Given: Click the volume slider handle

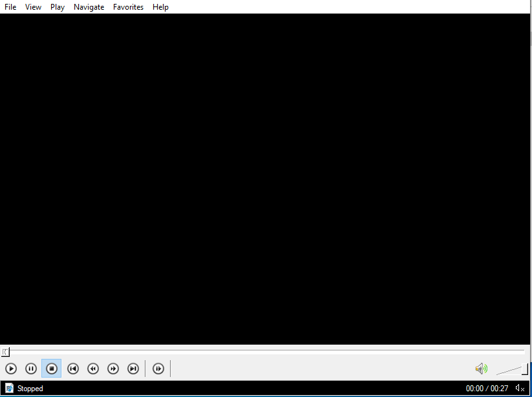Looking at the screenshot, I should 524,369.
